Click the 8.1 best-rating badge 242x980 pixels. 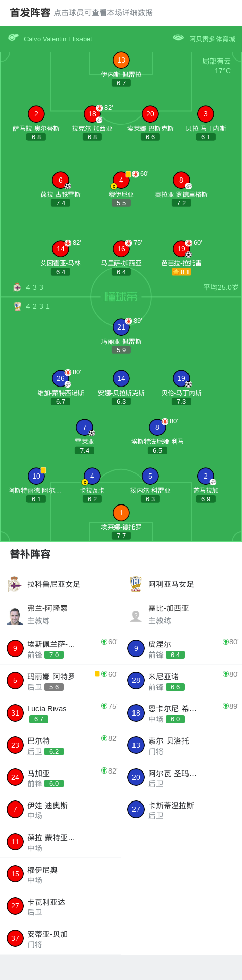pos(181,272)
